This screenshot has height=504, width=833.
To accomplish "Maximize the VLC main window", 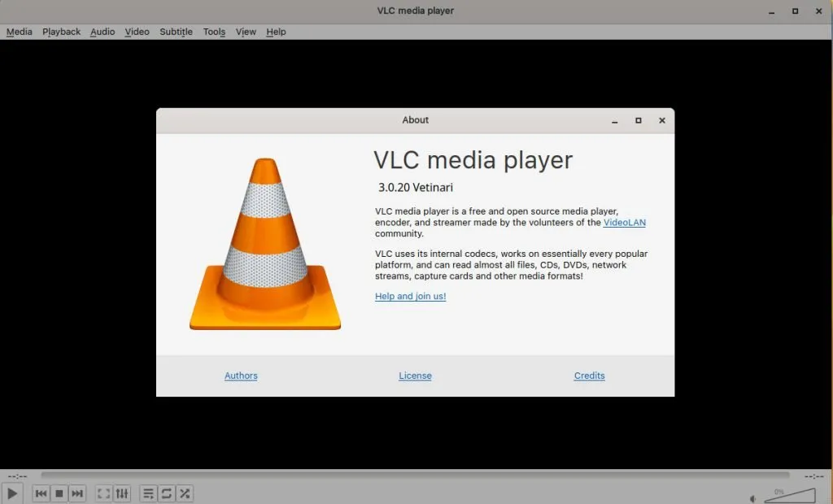I will coord(796,11).
